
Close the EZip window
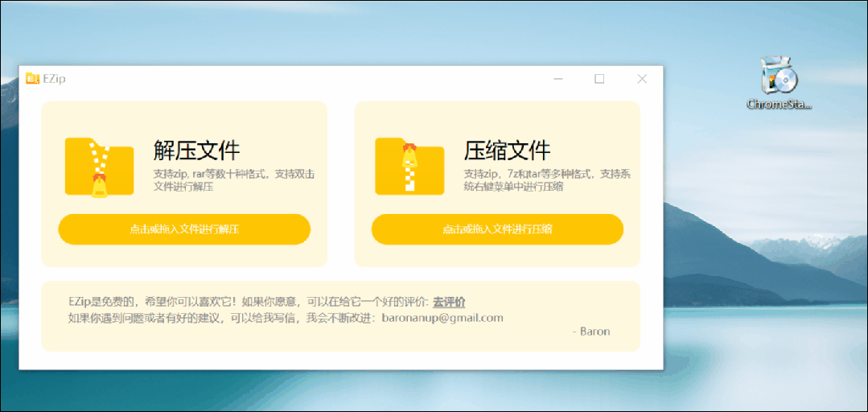point(642,79)
